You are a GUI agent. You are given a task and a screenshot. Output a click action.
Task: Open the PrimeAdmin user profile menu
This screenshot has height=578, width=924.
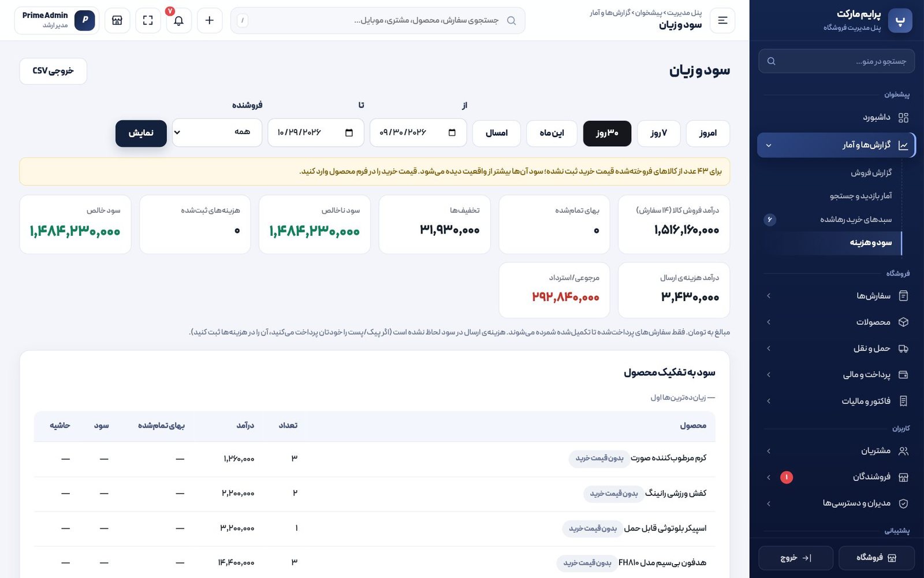pos(57,21)
